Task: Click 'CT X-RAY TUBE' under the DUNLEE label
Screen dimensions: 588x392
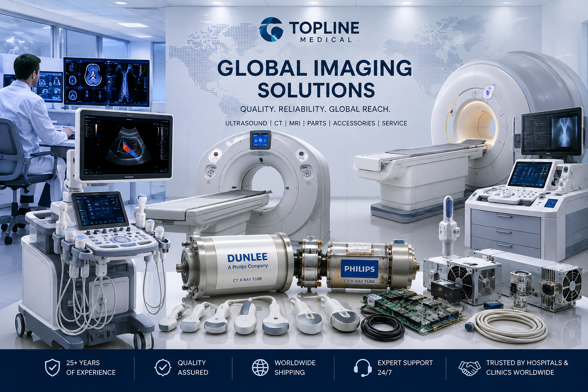Action: pos(248,280)
